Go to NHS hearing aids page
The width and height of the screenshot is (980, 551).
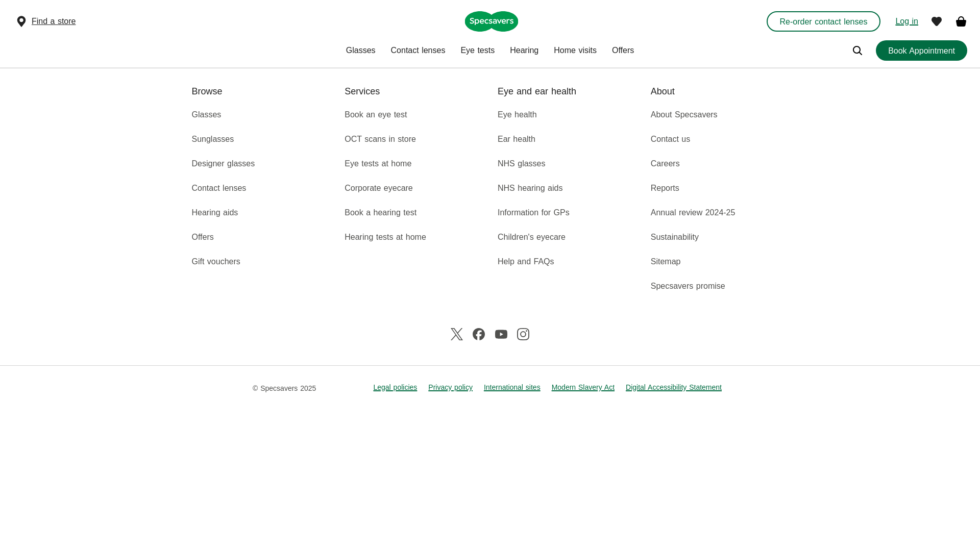[x=530, y=188]
